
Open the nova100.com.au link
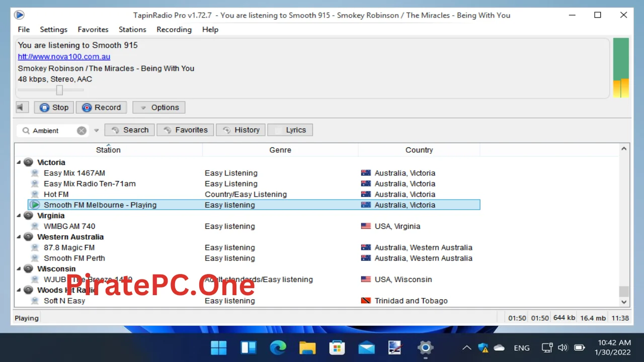point(64,57)
